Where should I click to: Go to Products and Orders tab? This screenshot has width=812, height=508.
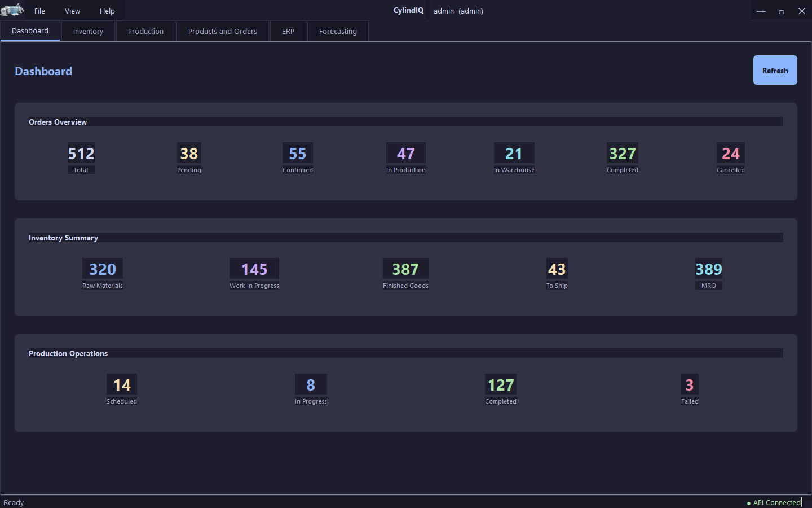pos(223,32)
